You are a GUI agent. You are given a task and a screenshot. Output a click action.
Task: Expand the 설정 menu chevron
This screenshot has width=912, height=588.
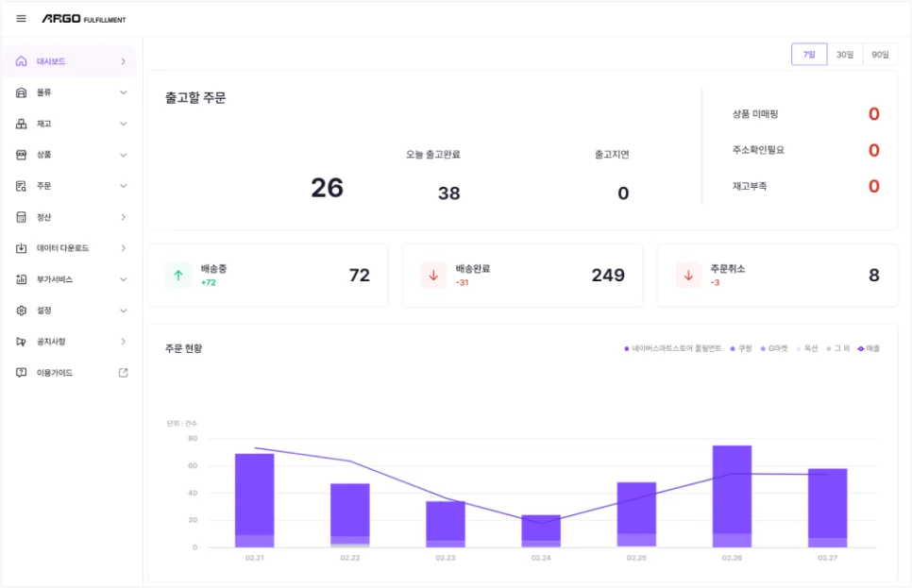tap(124, 311)
